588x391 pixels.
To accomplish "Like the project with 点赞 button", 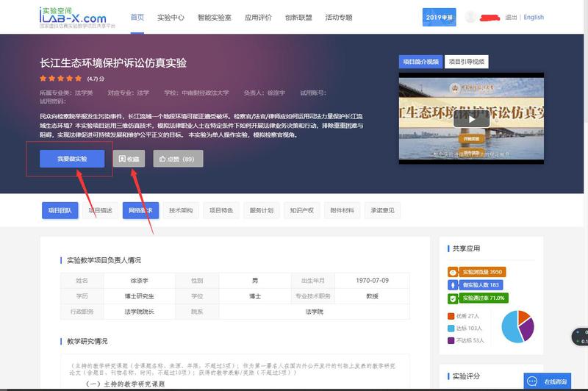I will (x=178, y=159).
